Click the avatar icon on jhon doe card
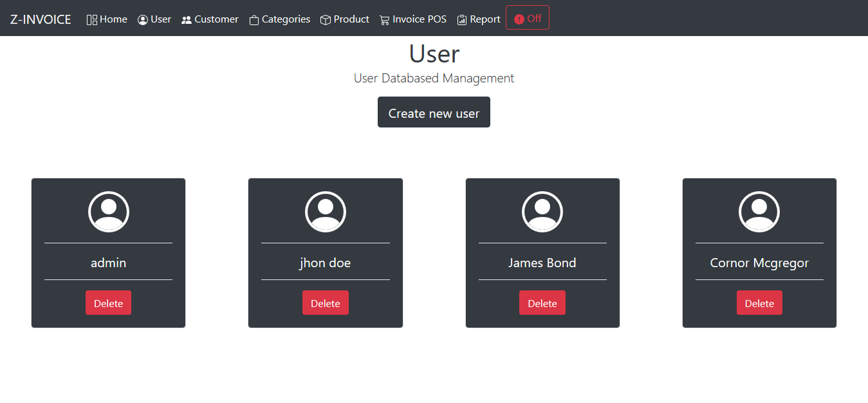868x403 pixels. [x=326, y=212]
